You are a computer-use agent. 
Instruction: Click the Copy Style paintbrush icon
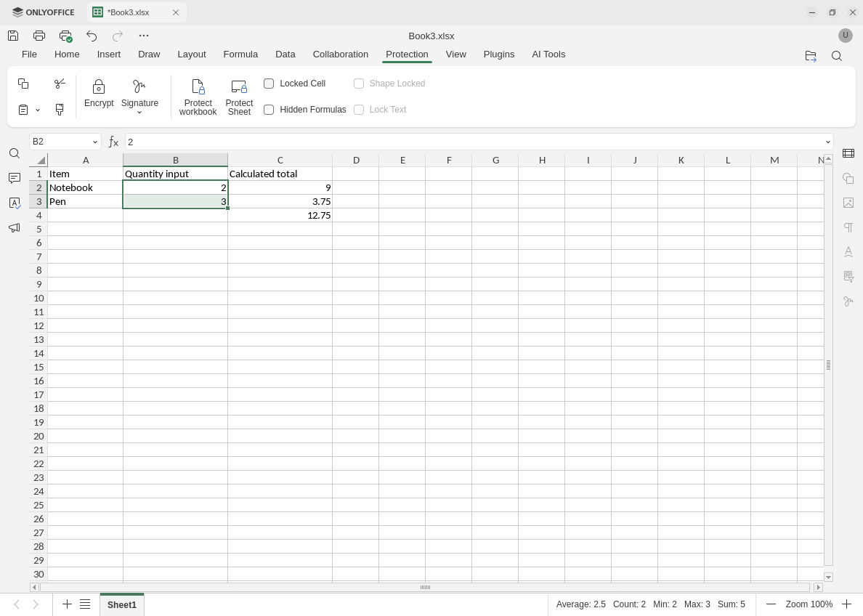click(x=60, y=110)
